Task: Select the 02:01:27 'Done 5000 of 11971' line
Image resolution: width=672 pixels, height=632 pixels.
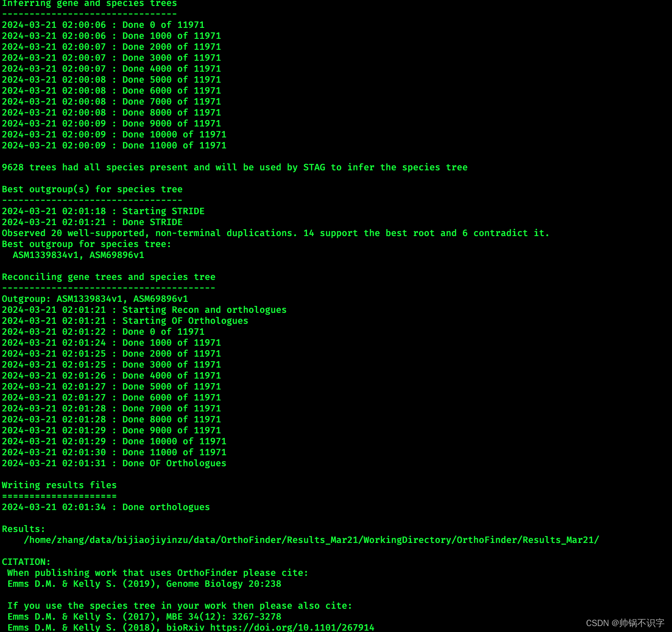Action: [x=111, y=387]
